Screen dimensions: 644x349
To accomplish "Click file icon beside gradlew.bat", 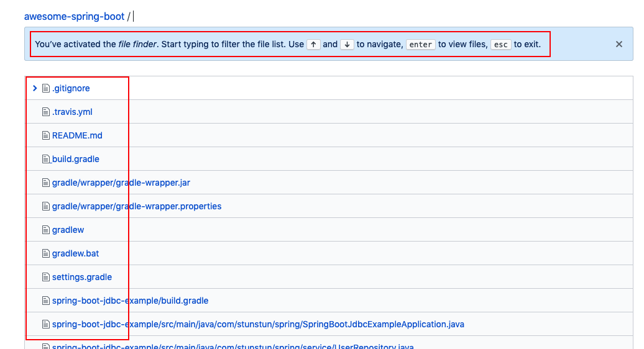I will coord(46,253).
